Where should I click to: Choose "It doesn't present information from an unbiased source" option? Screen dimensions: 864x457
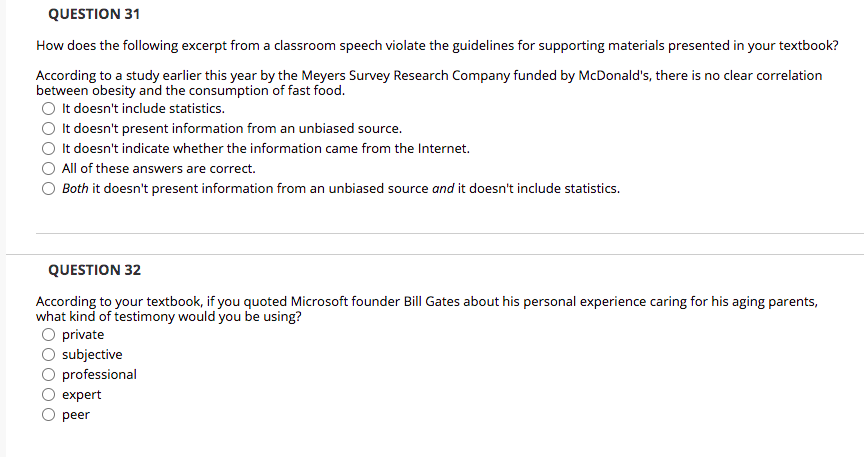pos(48,129)
